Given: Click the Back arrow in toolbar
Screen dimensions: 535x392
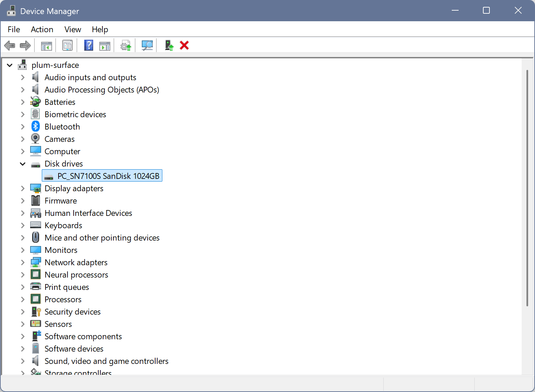Looking at the screenshot, I should pyautogui.click(x=10, y=45).
